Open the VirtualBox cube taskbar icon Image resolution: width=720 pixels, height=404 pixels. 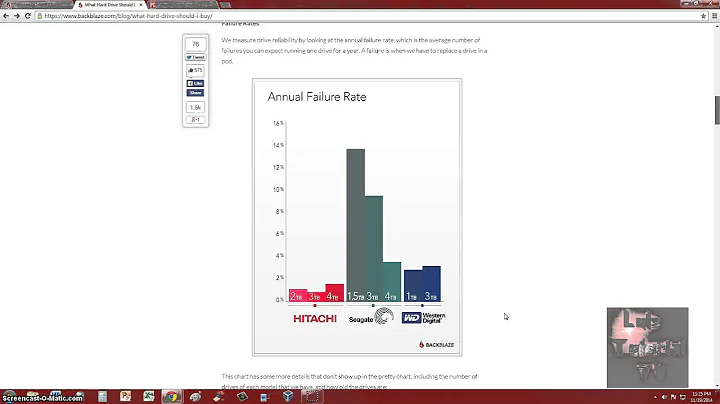point(288,396)
